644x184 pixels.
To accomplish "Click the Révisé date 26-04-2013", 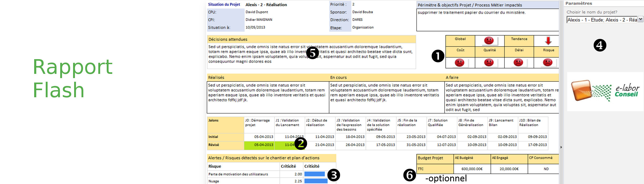I will pos(355,145).
